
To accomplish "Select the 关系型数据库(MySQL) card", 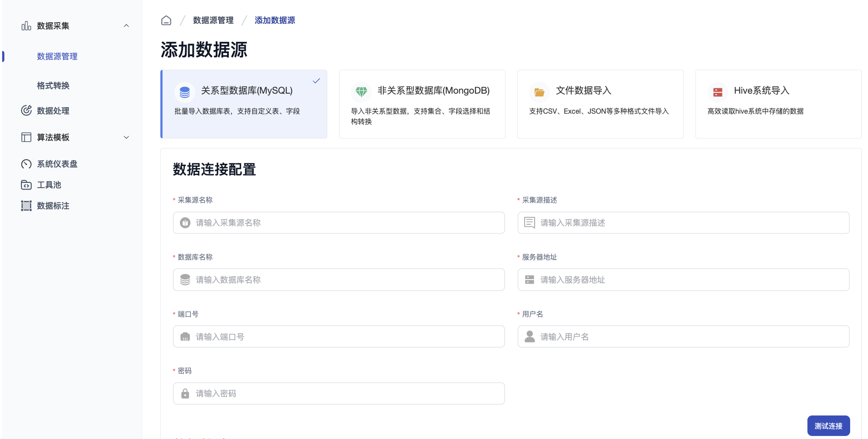I will (244, 104).
